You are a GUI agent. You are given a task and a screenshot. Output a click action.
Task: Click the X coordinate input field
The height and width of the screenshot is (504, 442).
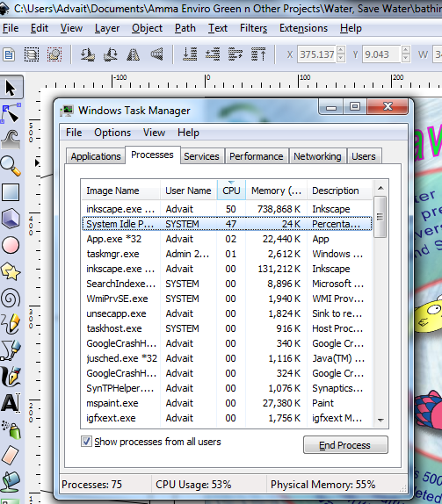click(x=317, y=54)
